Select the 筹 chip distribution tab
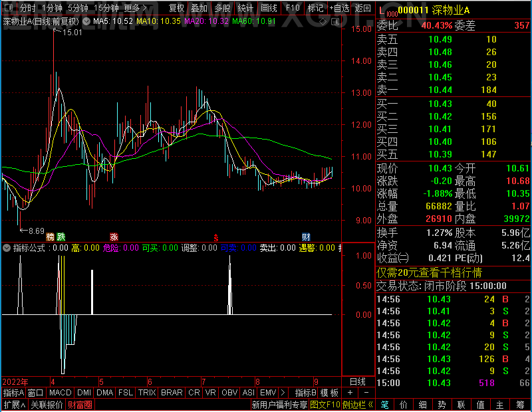 [x=520, y=405]
